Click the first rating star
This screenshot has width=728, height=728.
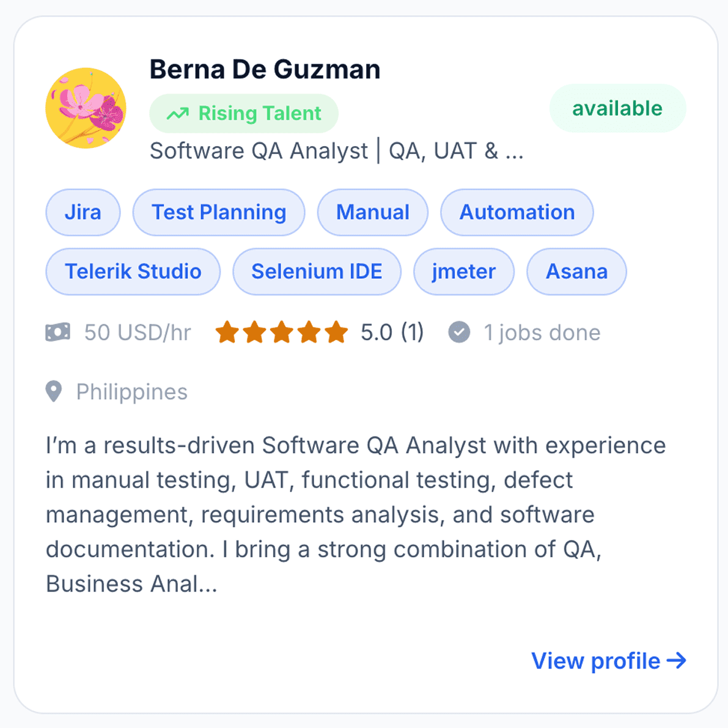[x=227, y=332]
